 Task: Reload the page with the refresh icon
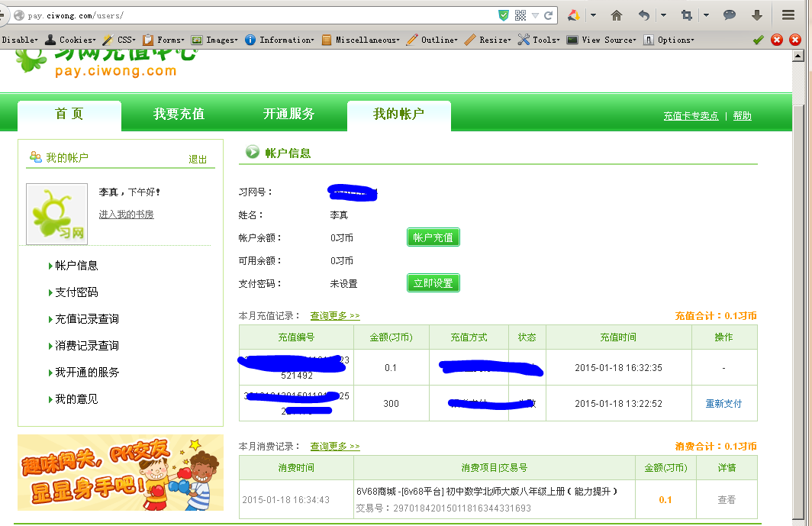click(548, 15)
